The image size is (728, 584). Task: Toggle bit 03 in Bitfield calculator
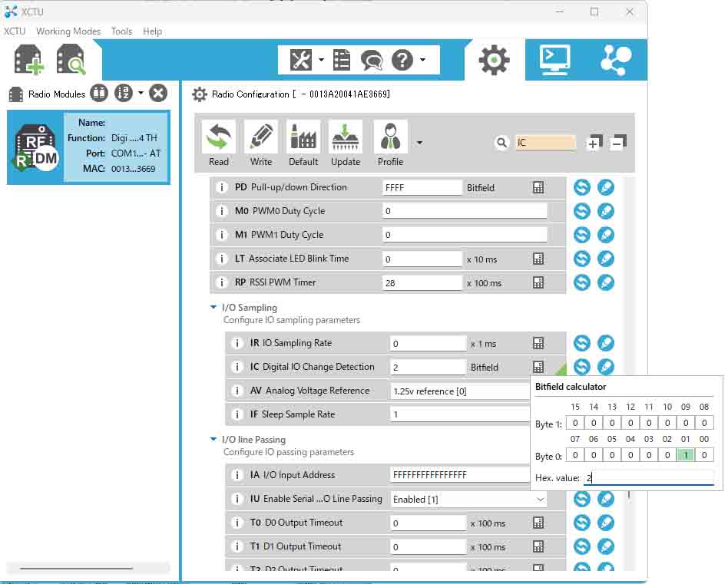[x=649, y=455]
